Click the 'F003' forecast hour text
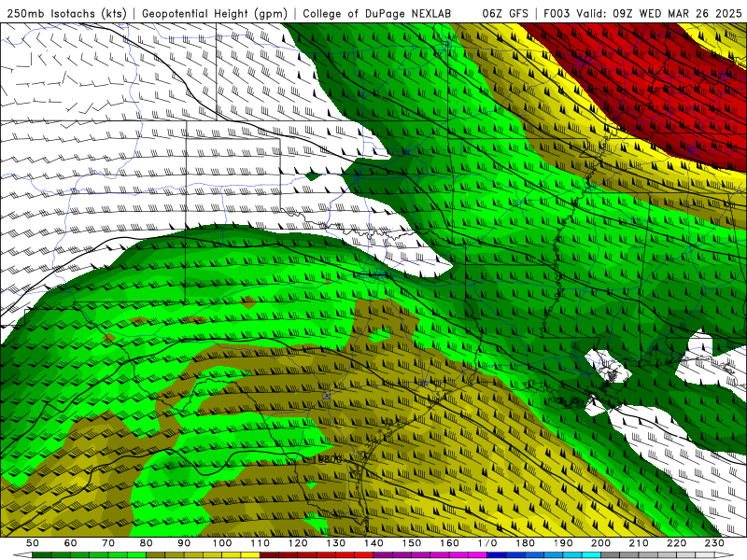The image size is (747, 560). point(557,14)
